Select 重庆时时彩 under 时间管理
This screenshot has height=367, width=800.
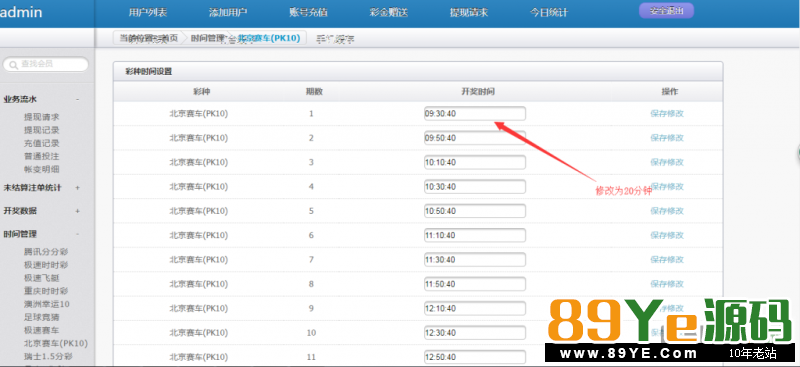(x=46, y=291)
